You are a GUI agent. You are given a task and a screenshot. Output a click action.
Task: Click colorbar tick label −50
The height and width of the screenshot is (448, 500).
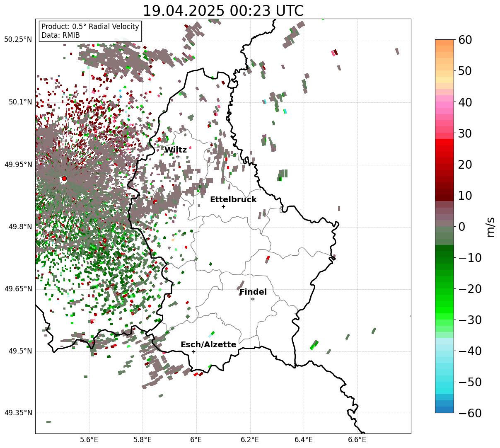point(471,382)
